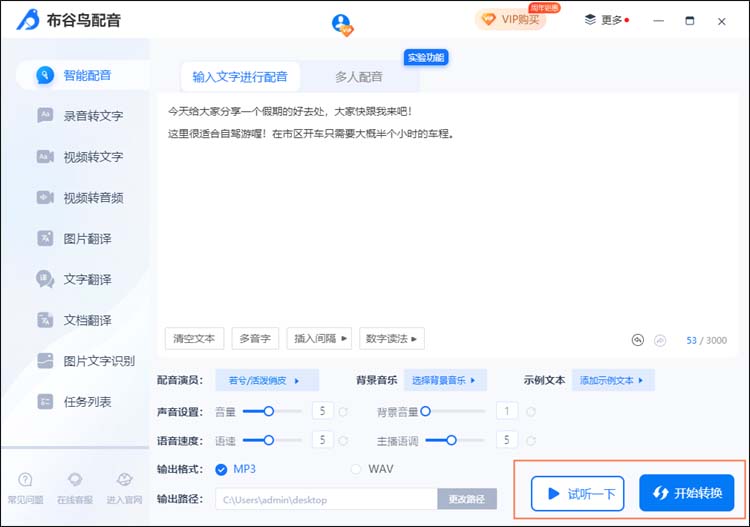Open the user account avatar icon
This screenshot has height=527, width=750.
click(342, 24)
